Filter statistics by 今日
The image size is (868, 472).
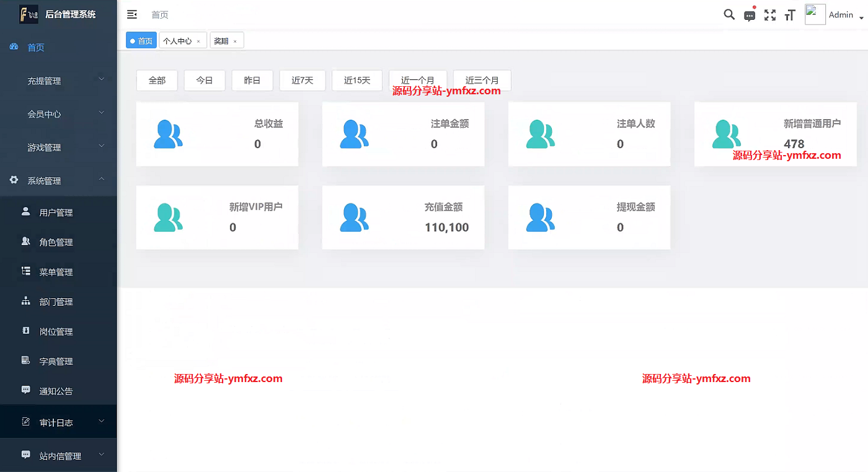pyautogui.click(x=205, y=81)
